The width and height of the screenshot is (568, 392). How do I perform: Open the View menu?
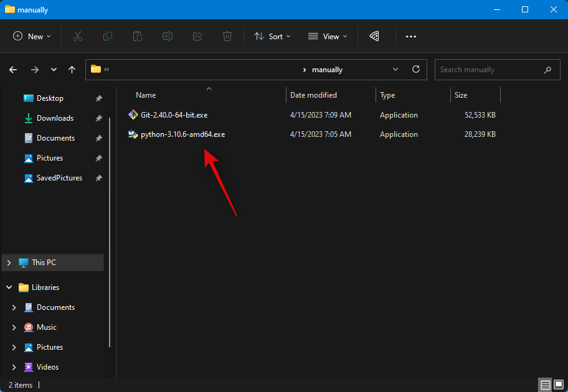point(326,37)
